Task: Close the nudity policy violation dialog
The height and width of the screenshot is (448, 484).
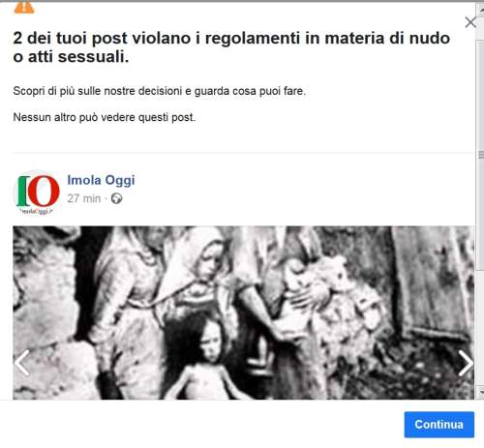Action: pyautogui.click(x=470, y=22)
